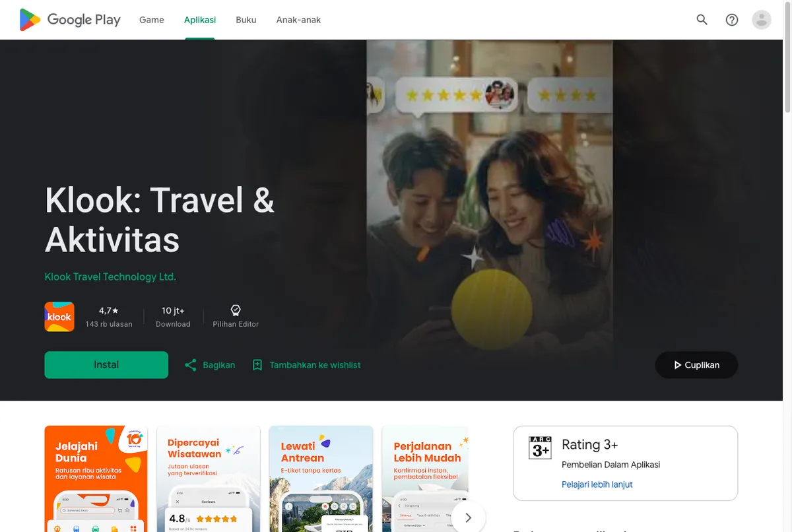The height and width of the screenshot is (532, 792).
Task: Open the Perjalanan Lebih Mudah screenshot
Action: 425,479
